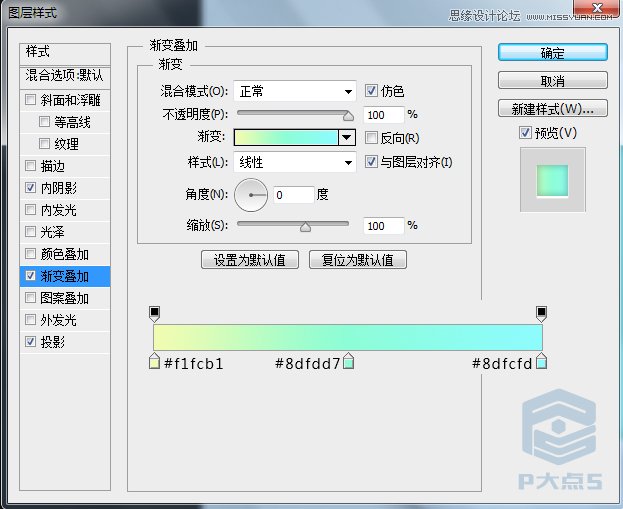Click the 不透明度 opacity slider handle
623x509 pixels.
point(348,116)
